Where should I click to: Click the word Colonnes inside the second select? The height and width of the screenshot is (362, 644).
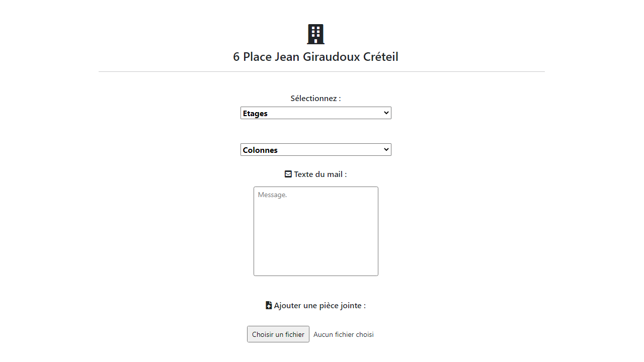[x=260, y=150]
